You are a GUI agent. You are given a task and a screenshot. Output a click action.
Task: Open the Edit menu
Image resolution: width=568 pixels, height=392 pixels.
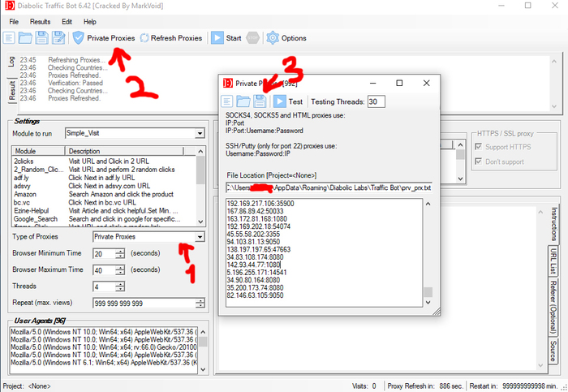point(67,22)
